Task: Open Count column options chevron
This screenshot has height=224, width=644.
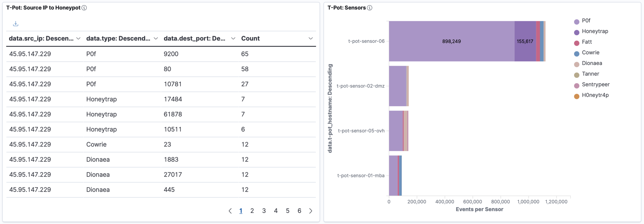Action: (x=311, y=39)
